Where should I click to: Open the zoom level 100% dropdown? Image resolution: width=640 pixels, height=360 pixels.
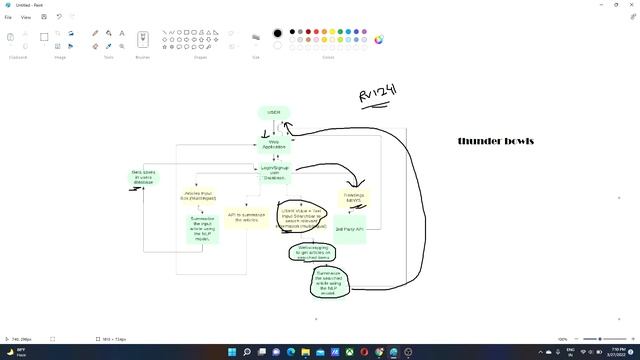pyautogui.click(x=563, y=339)
